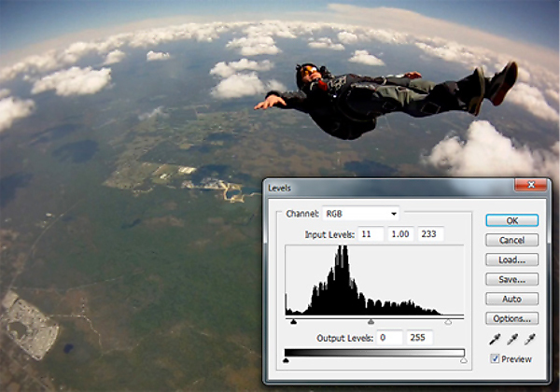Click the histogram graph in Levels

[374, 280]
